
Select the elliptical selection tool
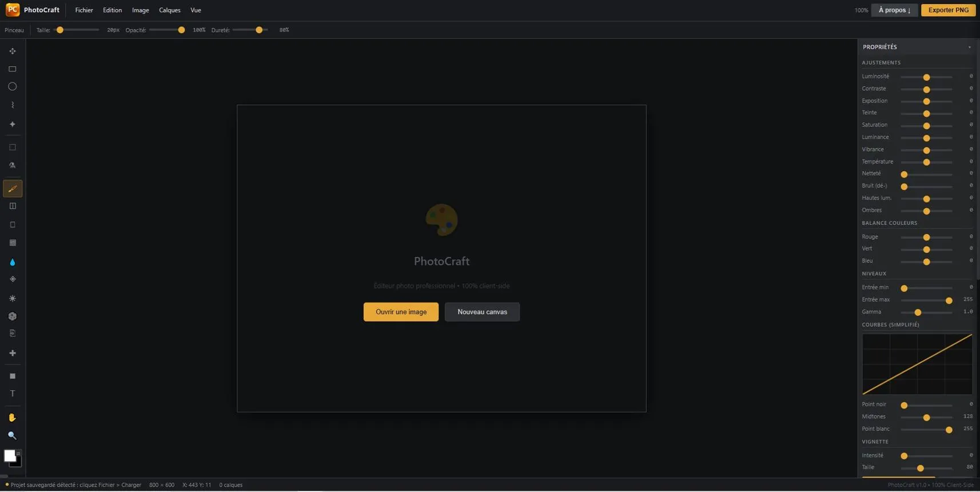point(13,87)
